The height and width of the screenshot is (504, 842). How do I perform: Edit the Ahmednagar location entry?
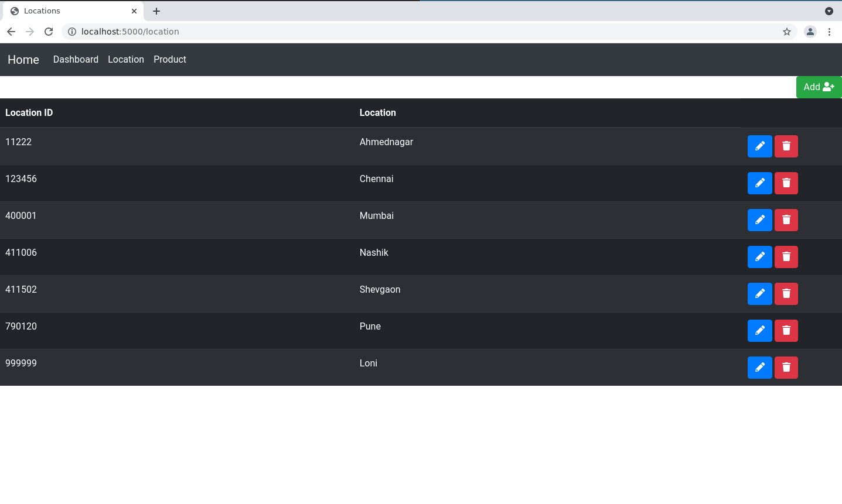click(759, 146)
